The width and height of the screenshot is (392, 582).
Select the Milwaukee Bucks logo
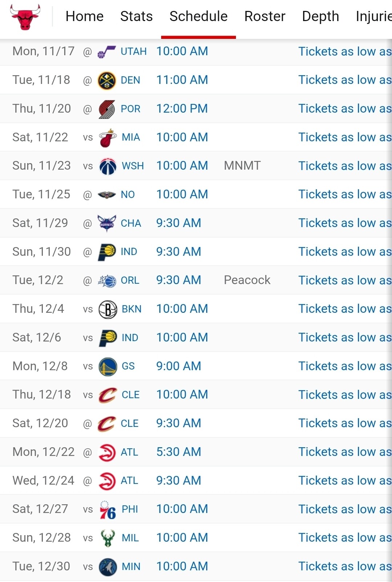tap(108, 538)
